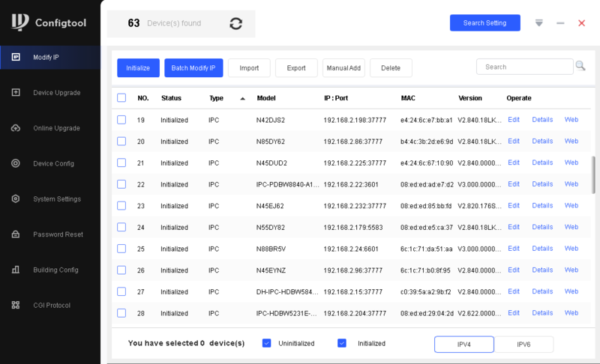600x364 pixels.
Task: Open the Device Upgrade sidebar icon
Action: click(16, 92)
